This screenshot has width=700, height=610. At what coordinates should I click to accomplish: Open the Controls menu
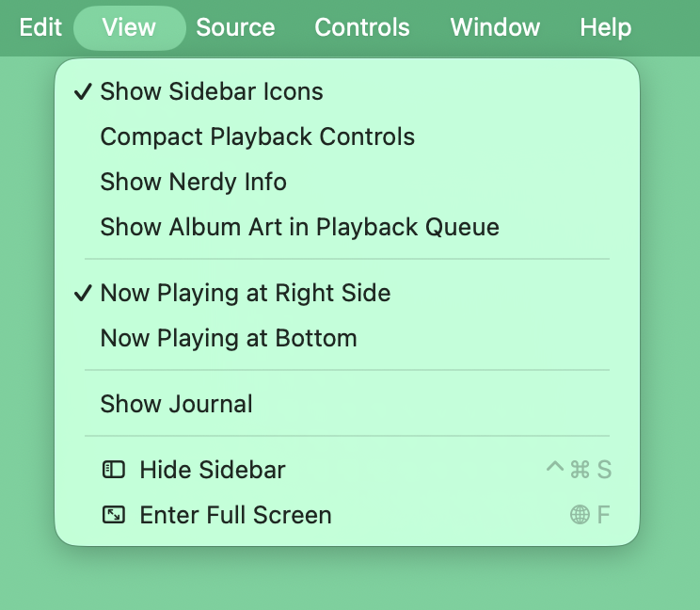[362, 27]
